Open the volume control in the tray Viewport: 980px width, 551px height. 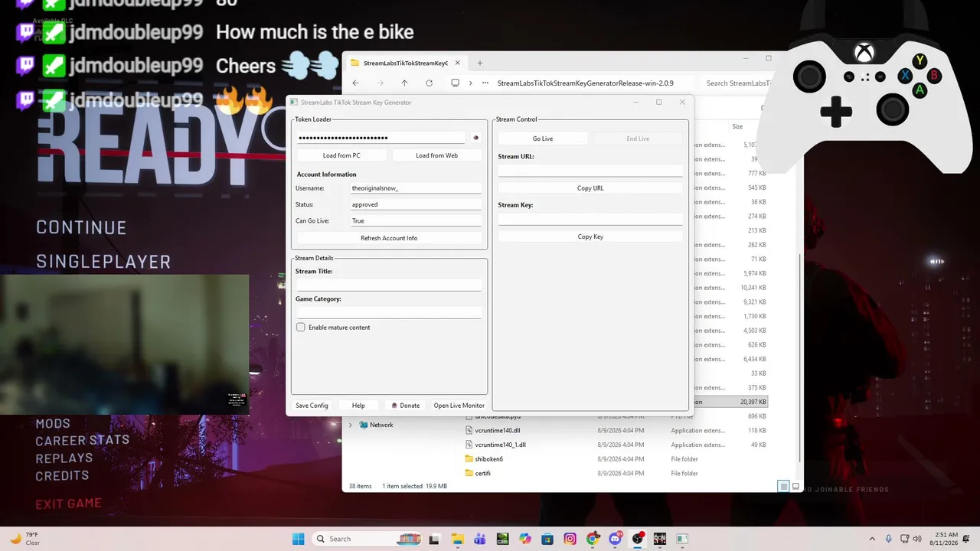point(919,539)
